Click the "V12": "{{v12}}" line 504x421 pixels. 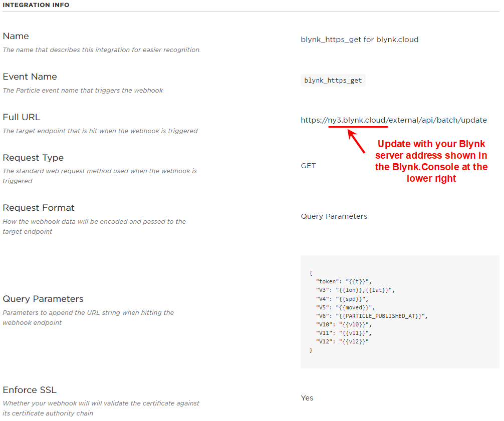[342, 341]
